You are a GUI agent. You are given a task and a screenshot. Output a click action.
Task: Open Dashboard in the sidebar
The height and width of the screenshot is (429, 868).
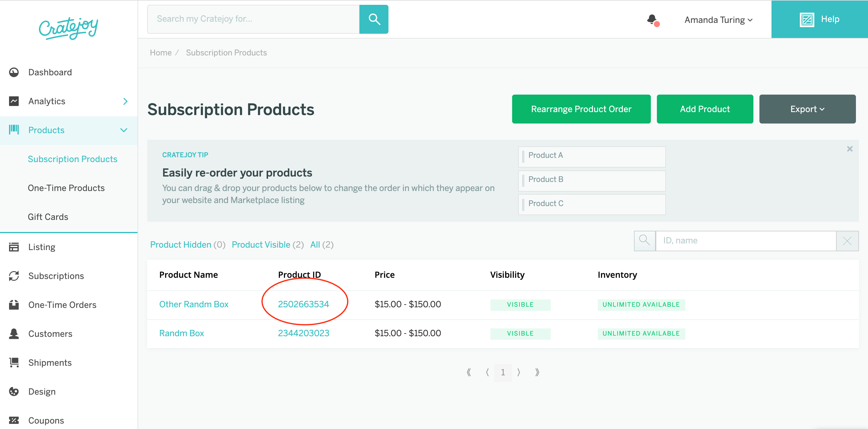(50, 72)
